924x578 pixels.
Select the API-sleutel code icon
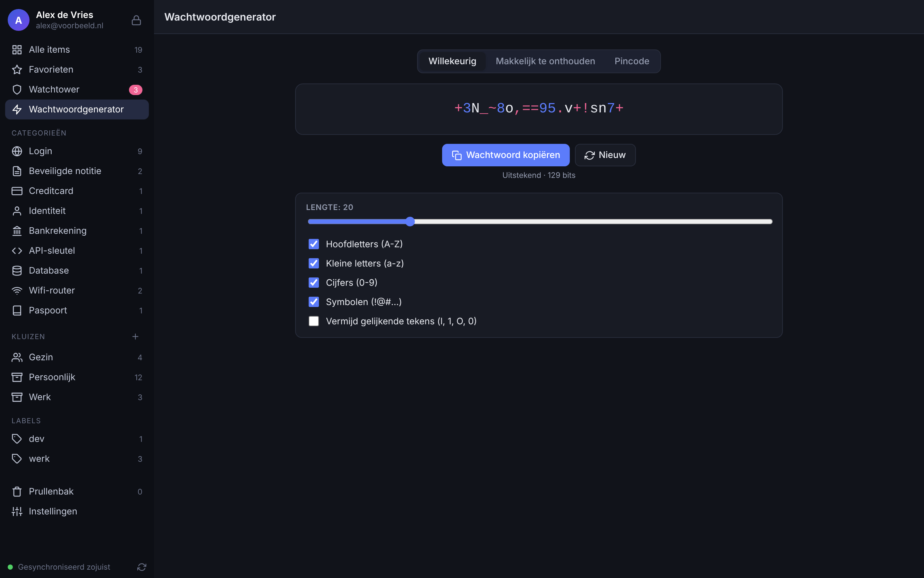(x=17, y=251)
